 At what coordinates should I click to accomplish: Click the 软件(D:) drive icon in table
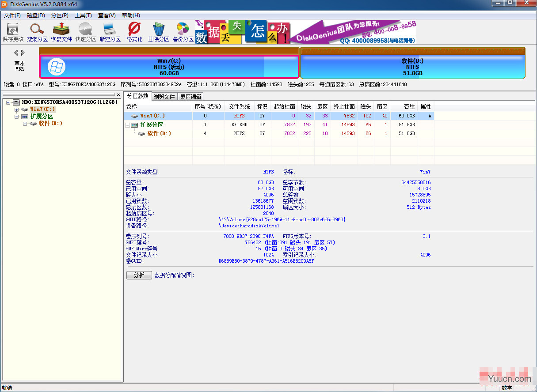(x=141, y=133)
